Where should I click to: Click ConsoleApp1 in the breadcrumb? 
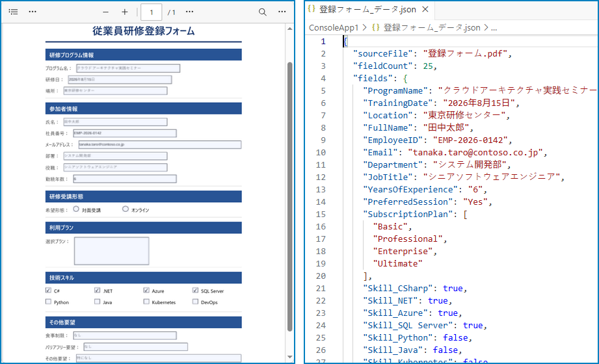pos(334,27)
